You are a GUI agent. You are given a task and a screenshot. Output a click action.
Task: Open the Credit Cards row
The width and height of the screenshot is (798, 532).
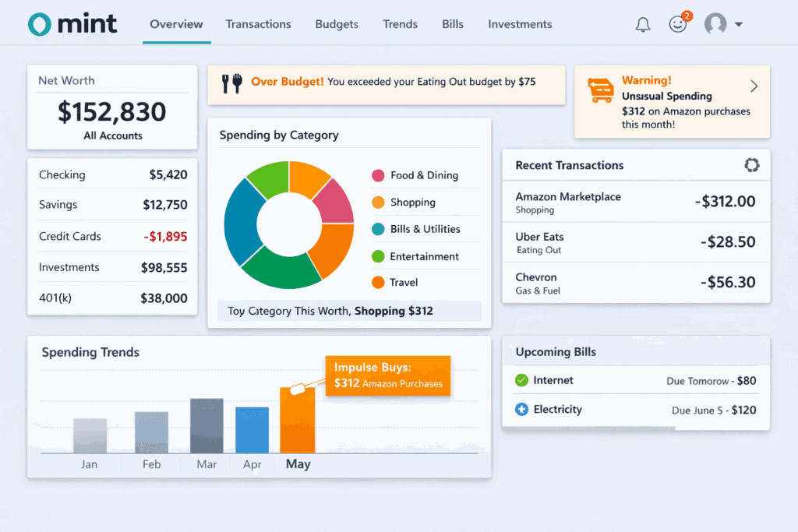[112, 236]
